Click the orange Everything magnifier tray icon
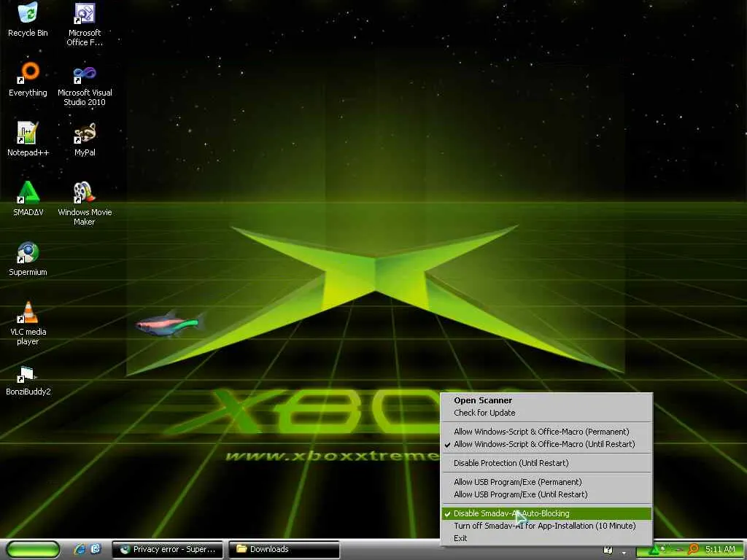The image size is (747, 560). 693,550
